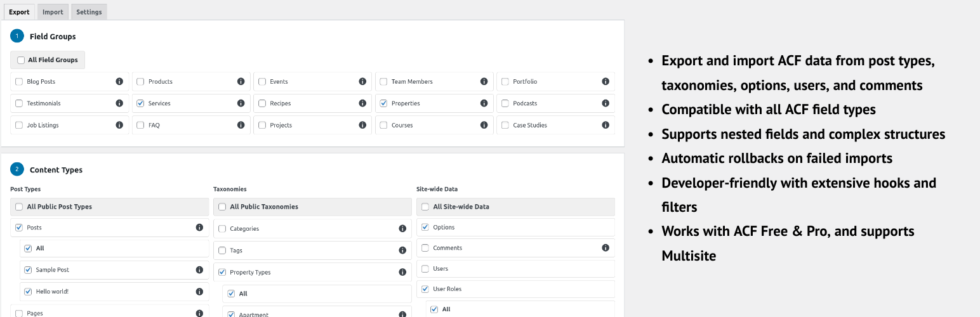Uncheck the Options site-wide data
The image size is (980, 317).
[x=425, y=227]
